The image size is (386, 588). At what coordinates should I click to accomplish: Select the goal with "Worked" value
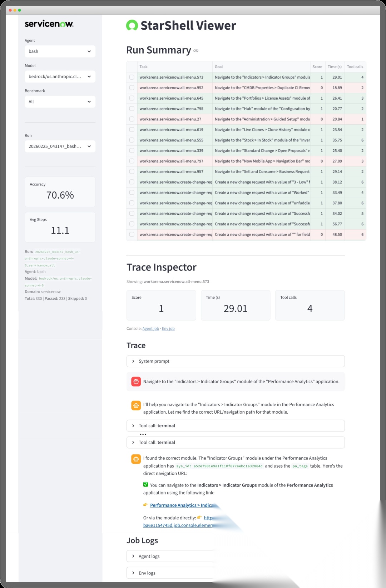tap(261, 193)
